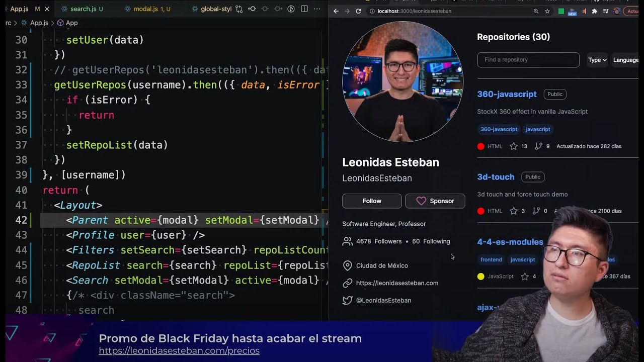Click App.js in the breadcrumb path

(x=39, y=23)
